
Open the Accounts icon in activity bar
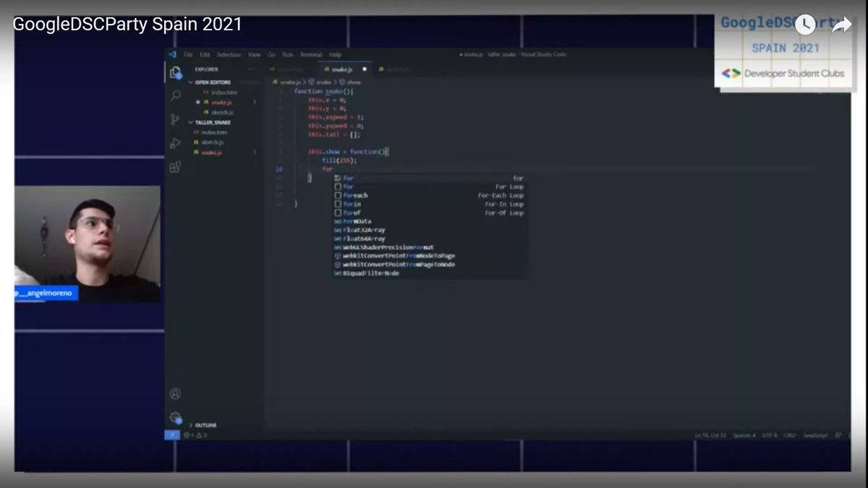click(x=175, y=394)
